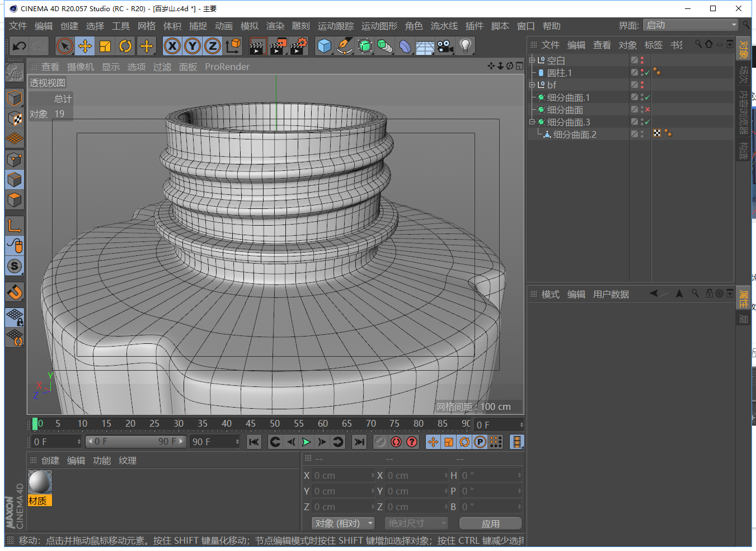The height and width of the screenshot is (551, 756).
Task: Toggle X axis lock
Action: pyautogui.click(x=172, y=46)
